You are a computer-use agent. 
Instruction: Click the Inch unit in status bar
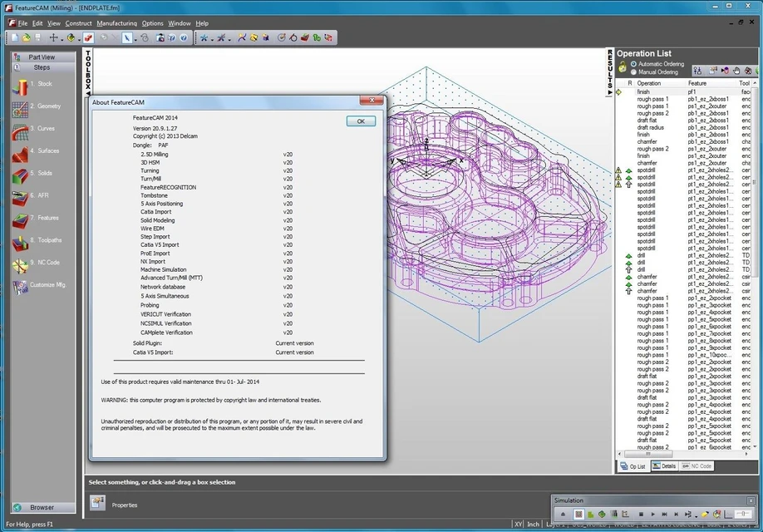pyautogui.click(x=534, y=525)
